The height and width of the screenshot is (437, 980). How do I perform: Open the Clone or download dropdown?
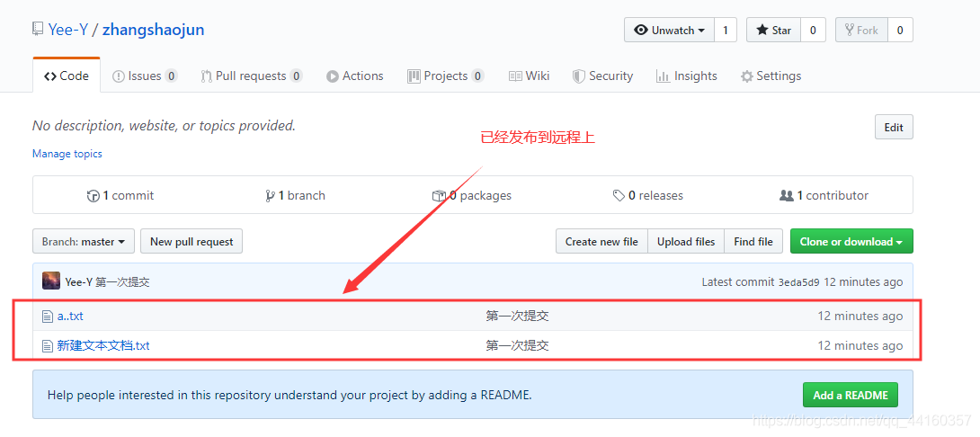pos(851,241)
